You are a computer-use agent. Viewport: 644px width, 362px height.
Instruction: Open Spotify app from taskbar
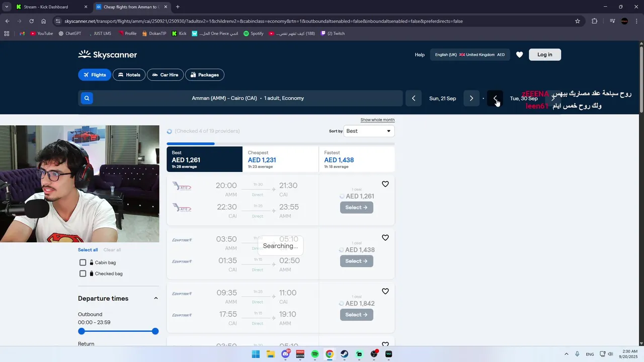[315, 354]
